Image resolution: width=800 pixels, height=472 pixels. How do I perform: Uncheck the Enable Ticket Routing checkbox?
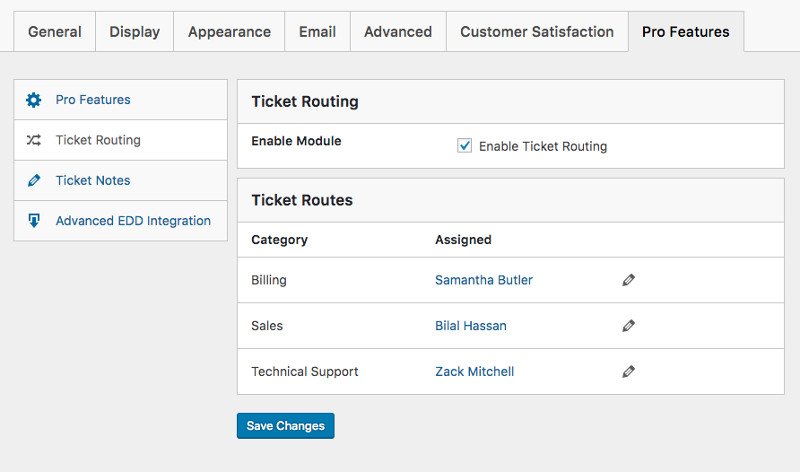click(465, 146)
